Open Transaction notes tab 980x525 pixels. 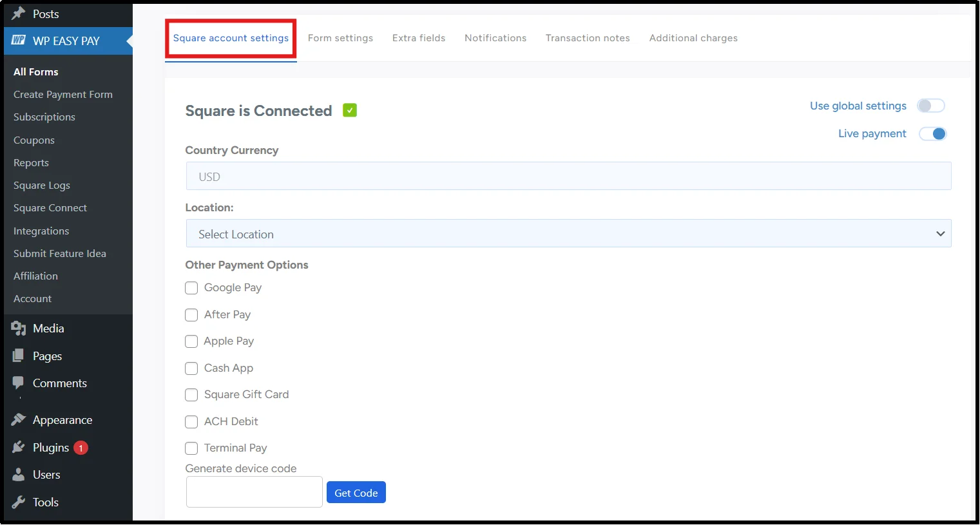[588, 38]
